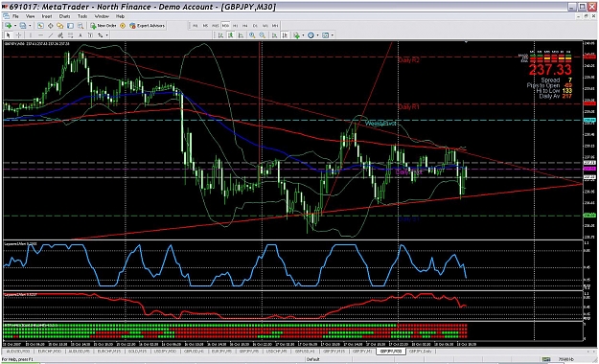Switch the chart to bar chart
599x364 pixels.
click(x=220, y=35)
